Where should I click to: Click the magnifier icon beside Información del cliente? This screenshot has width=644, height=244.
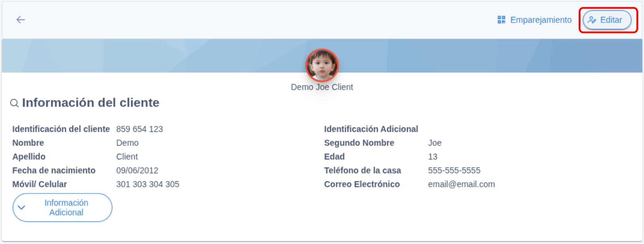click(x=14, y=103)
